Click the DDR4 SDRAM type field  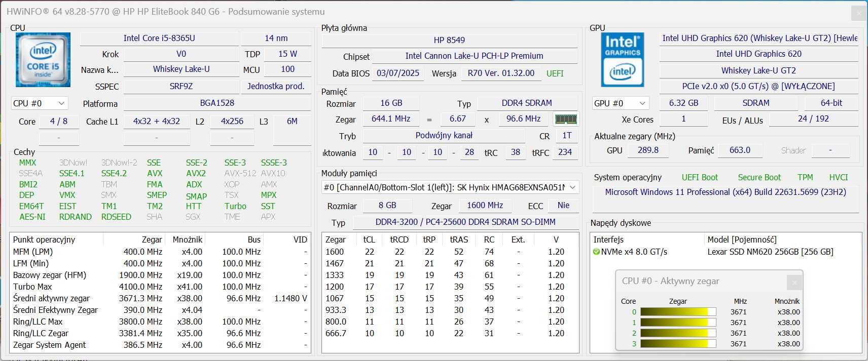(527, 103)
